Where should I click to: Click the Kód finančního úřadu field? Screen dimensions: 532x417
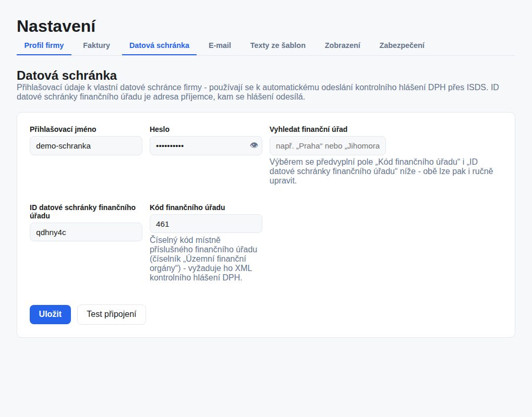coord(206,224)
